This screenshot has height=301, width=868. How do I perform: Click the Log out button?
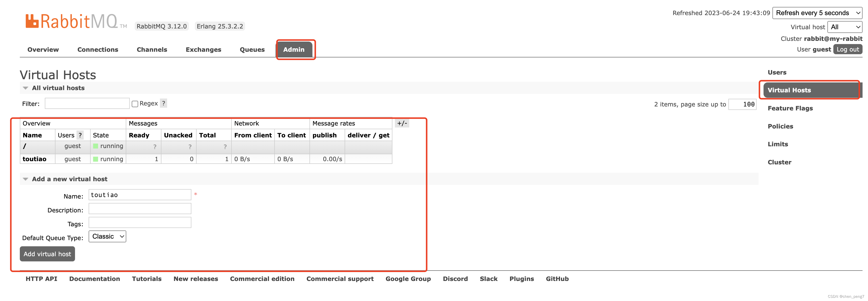click(x=848, y=49)
